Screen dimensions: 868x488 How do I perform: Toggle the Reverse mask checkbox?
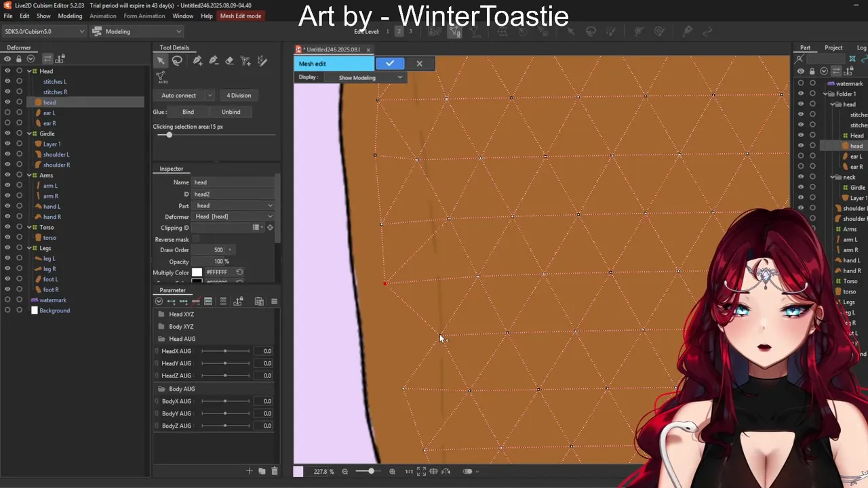tap(197, 239)
